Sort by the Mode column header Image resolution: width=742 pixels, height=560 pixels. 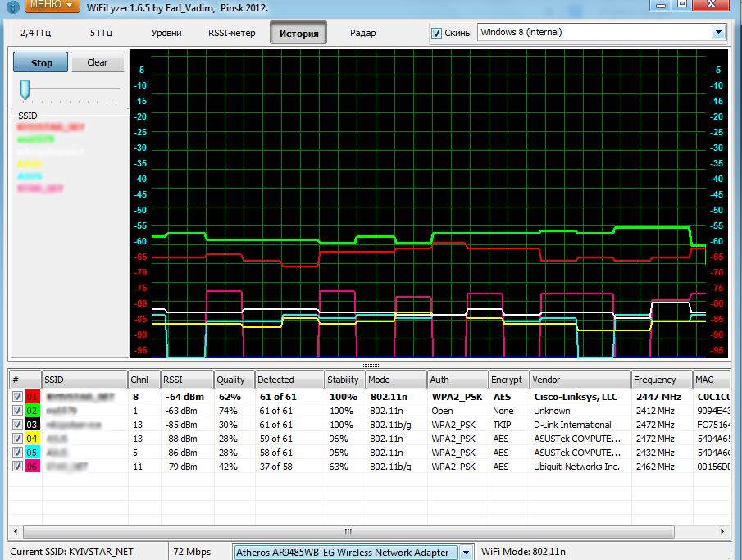coord(397,380)
